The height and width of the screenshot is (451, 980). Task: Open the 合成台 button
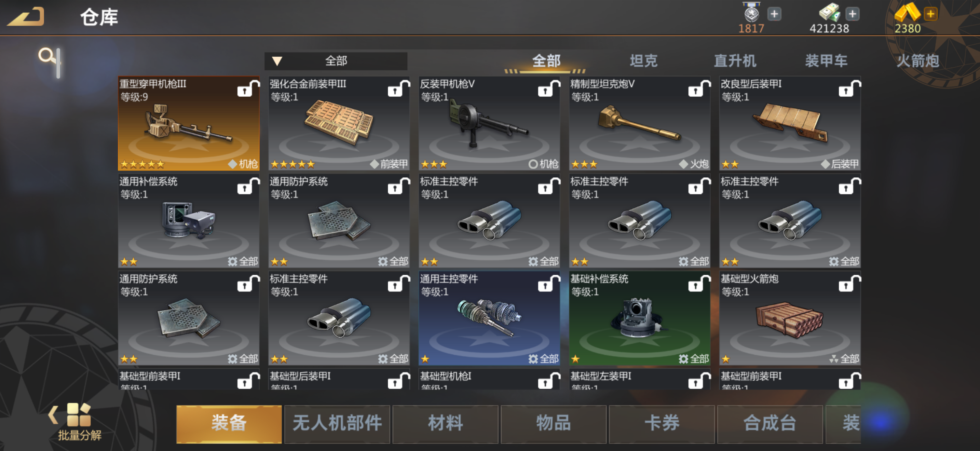(770, 424)
